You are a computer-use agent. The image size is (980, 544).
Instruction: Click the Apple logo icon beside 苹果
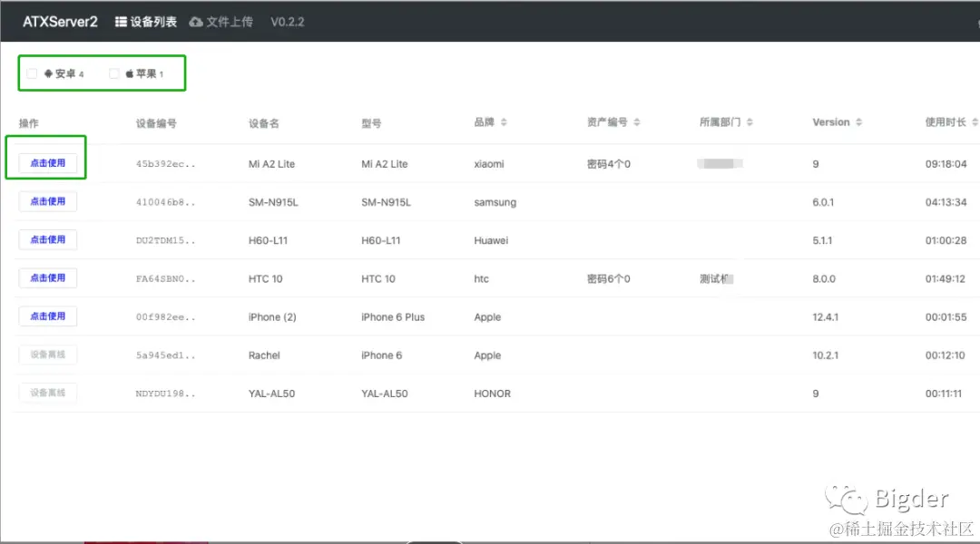127,73
